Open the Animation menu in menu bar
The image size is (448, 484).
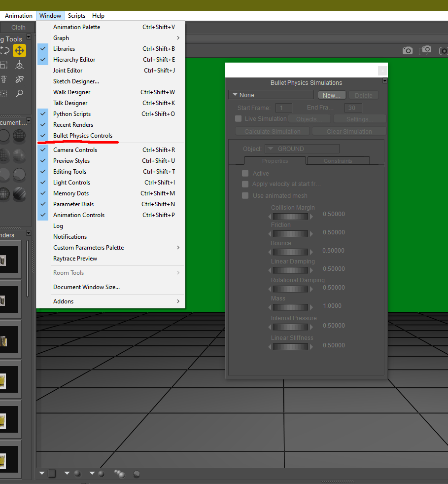(19, 16)
